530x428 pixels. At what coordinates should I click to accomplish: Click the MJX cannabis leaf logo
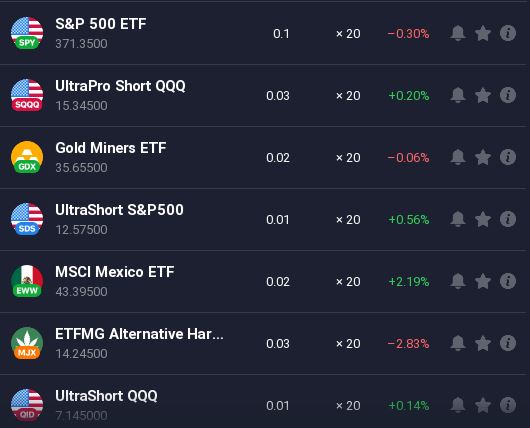click(27, 343)
